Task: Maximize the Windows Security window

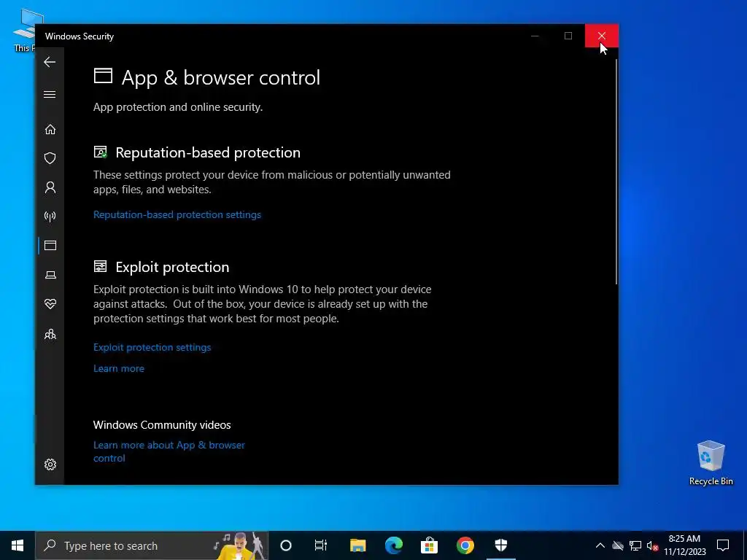Action: point(568,36)
